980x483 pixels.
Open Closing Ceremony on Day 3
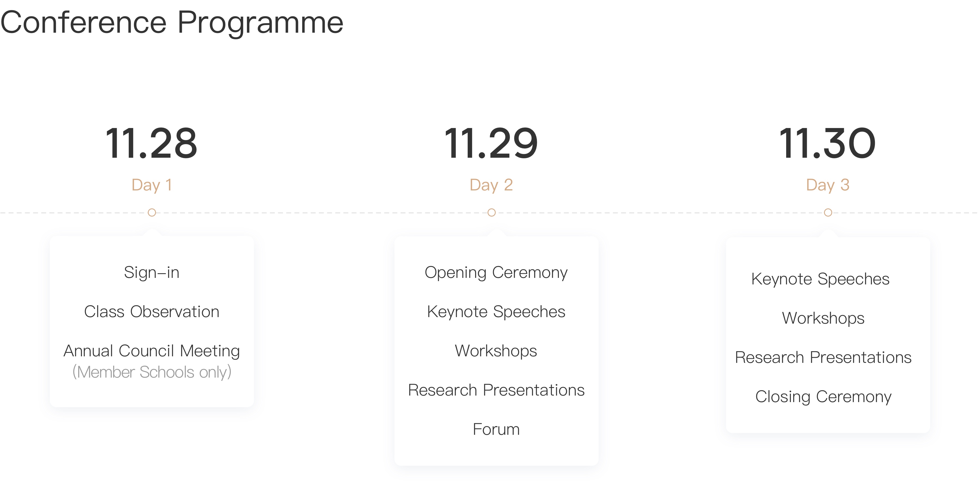pyautogui.click(x=823, y=397)
